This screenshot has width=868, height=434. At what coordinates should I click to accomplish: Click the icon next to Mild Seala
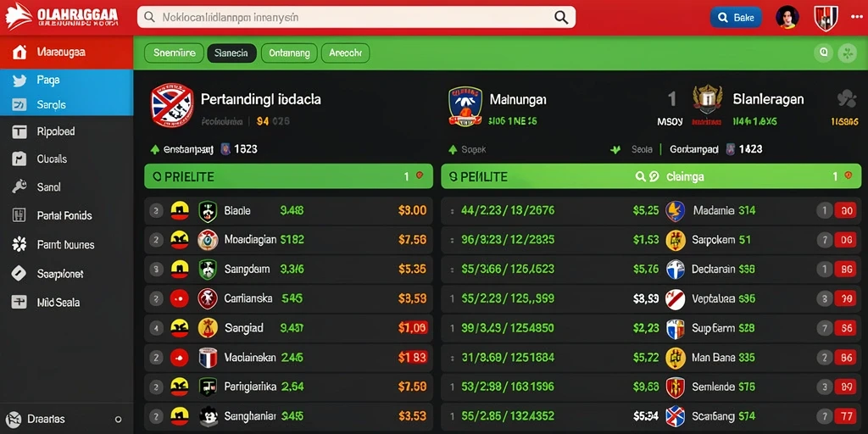click(x=19, y=303)
